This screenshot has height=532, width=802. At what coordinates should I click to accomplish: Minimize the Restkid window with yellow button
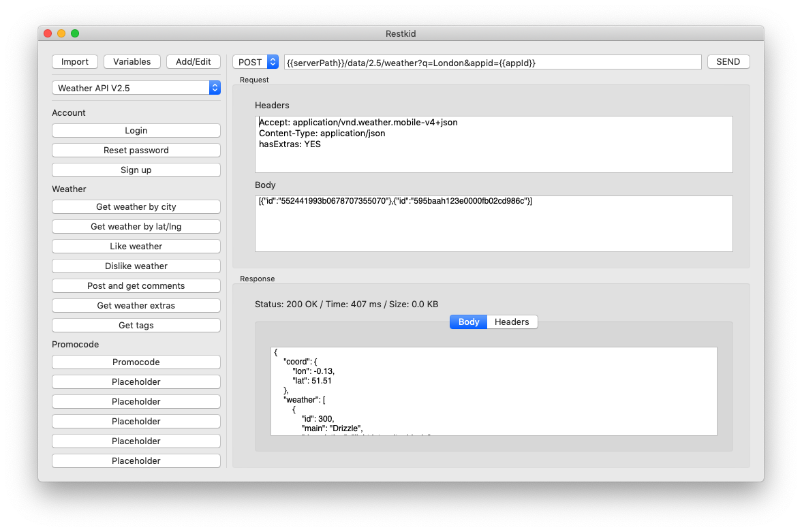coord(61,33)
